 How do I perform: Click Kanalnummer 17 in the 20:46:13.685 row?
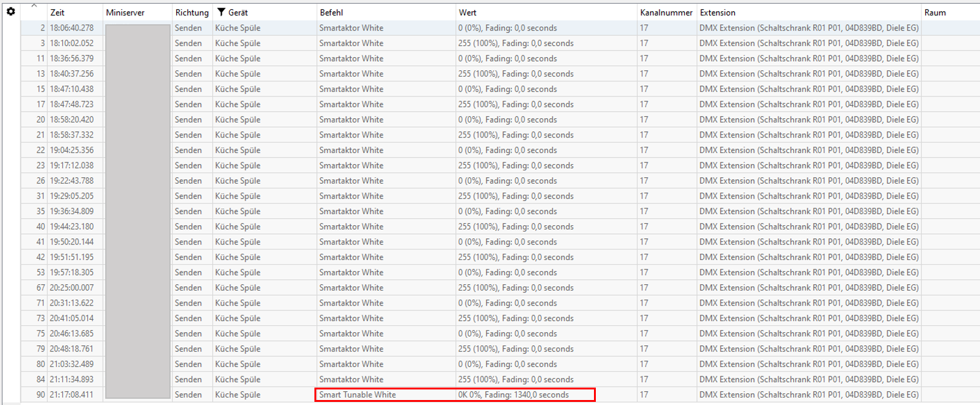point(644,333)
